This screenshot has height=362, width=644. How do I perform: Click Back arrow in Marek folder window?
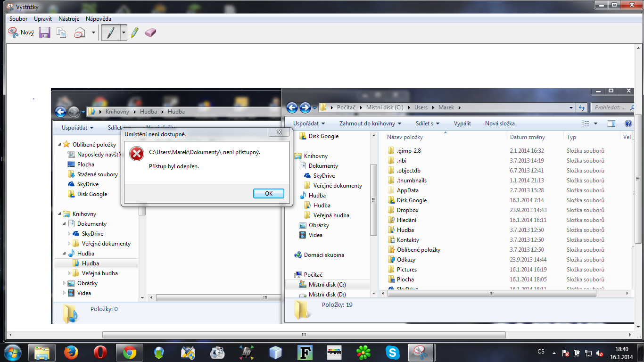click(292, 108)
